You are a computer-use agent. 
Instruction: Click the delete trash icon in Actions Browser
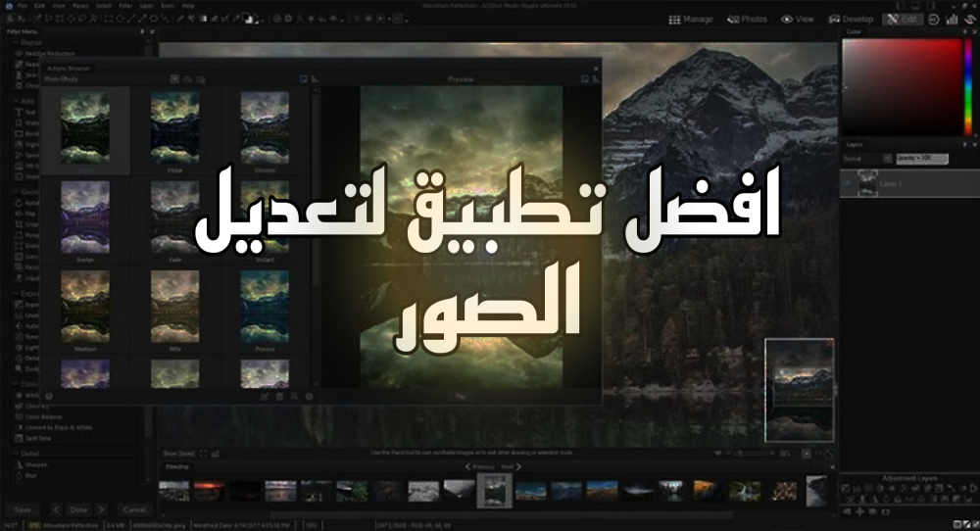pyautogui.click(x=279, y=396)
